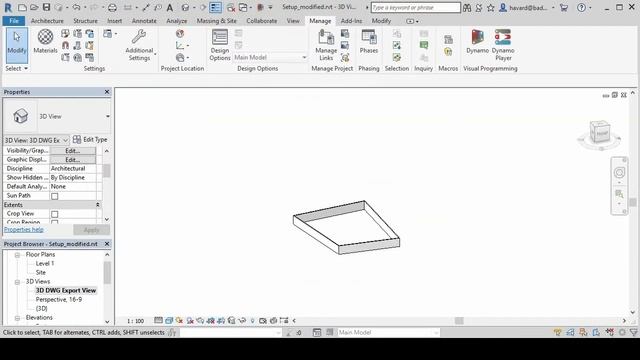Open Design Options dialog
Image resolution: width=640 pixels, height=360 pixels.
click(x=220, y=45)
